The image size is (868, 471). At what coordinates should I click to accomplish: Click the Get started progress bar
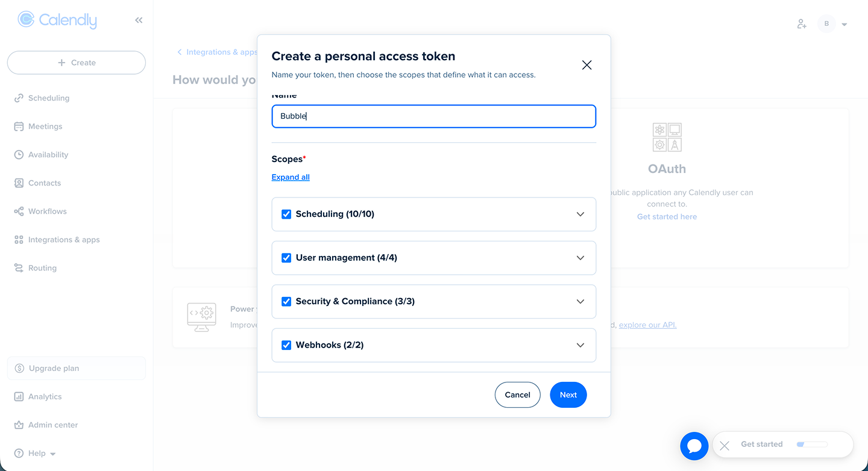(x=812, y=444)
